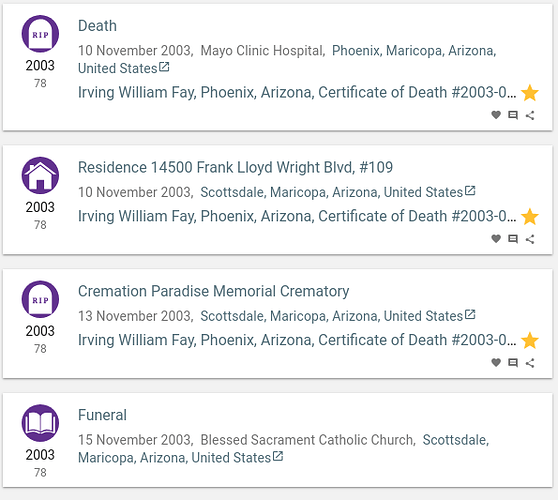Share the Death event
The width and height of the screenshot is (558, 500).
click(530, 115)
